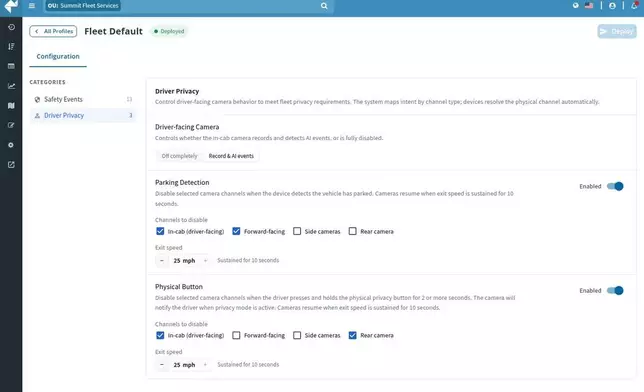644x392 pixels.
Task: Click the Deploy button
Action: tap(617, 31)
